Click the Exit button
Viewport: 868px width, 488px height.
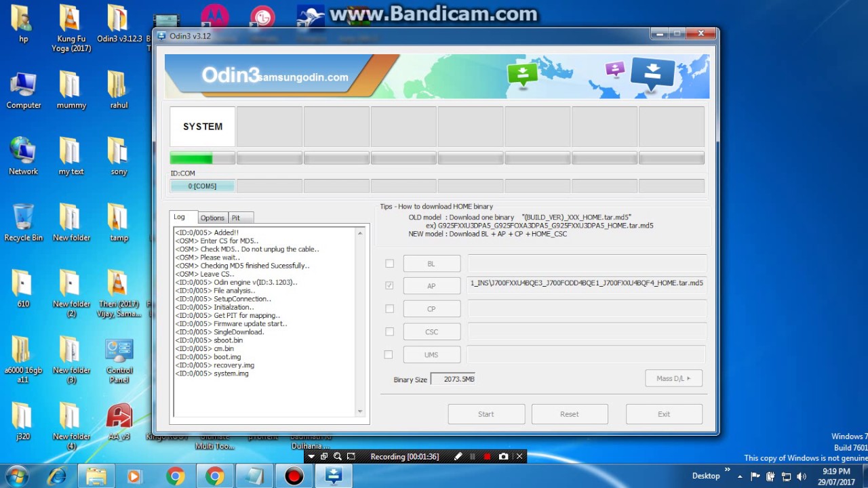(x=664, y=414)
